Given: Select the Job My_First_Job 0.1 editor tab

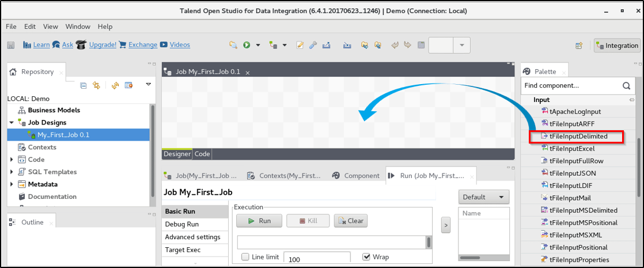Looking at the screenshot, I should point(208,71).
